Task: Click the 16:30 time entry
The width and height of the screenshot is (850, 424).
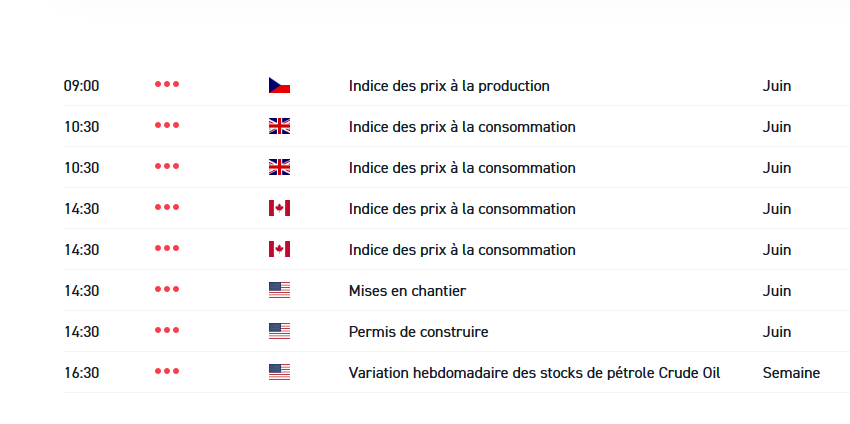Action: [x=82, y=373]
